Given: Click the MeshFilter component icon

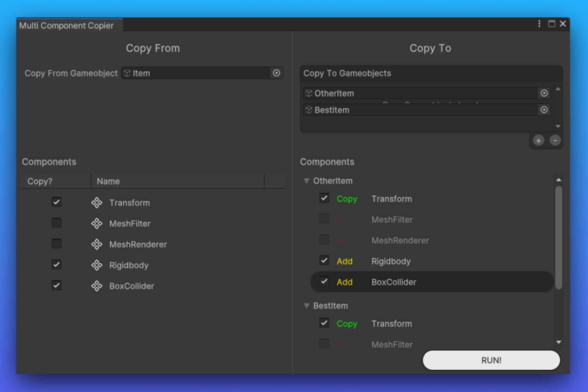Looking at the screenshot, I should tap(97, 223).
